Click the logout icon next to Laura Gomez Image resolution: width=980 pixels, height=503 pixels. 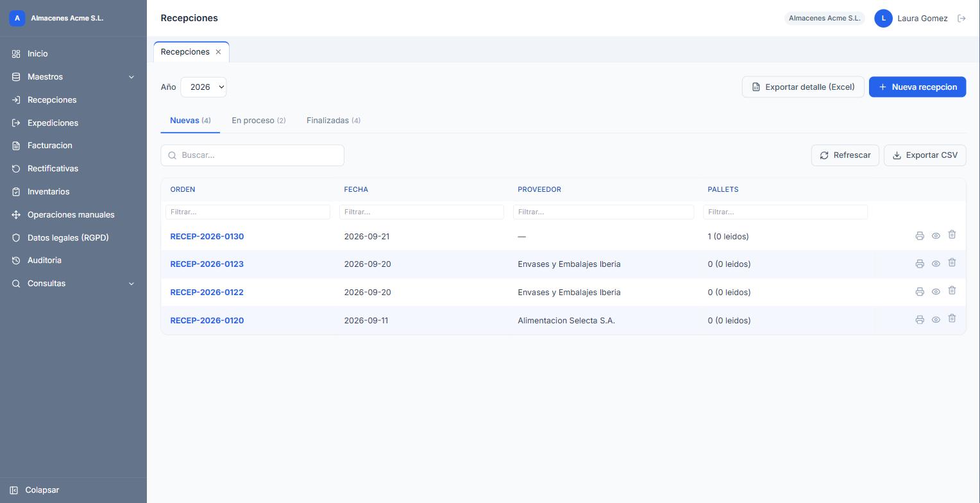pos(961,19)
